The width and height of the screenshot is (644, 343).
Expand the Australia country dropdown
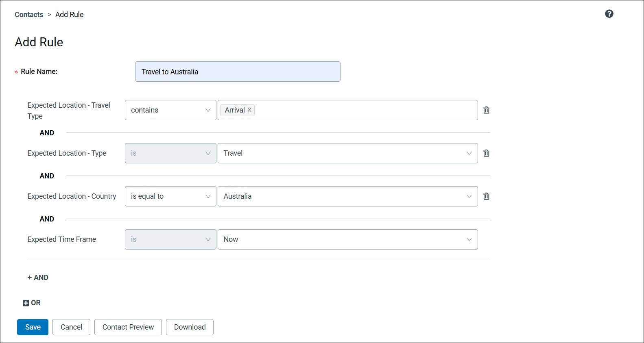348,196
